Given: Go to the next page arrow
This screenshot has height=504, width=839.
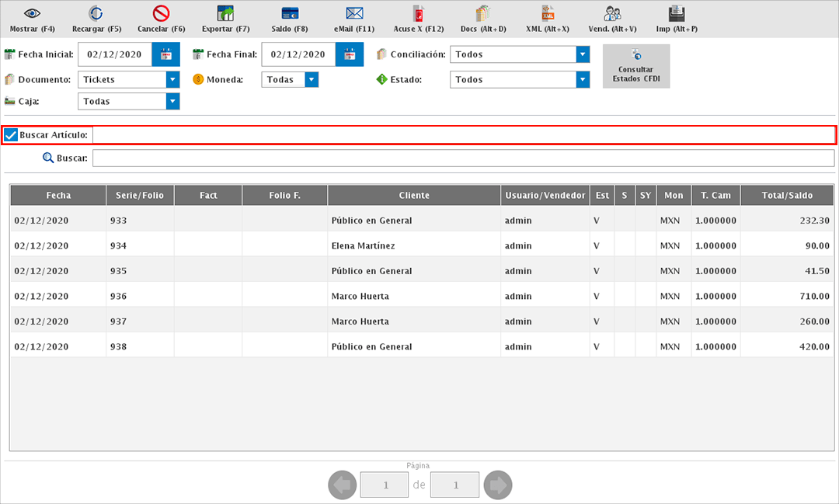Looking at the screenshot, I should tap(497, 485).
